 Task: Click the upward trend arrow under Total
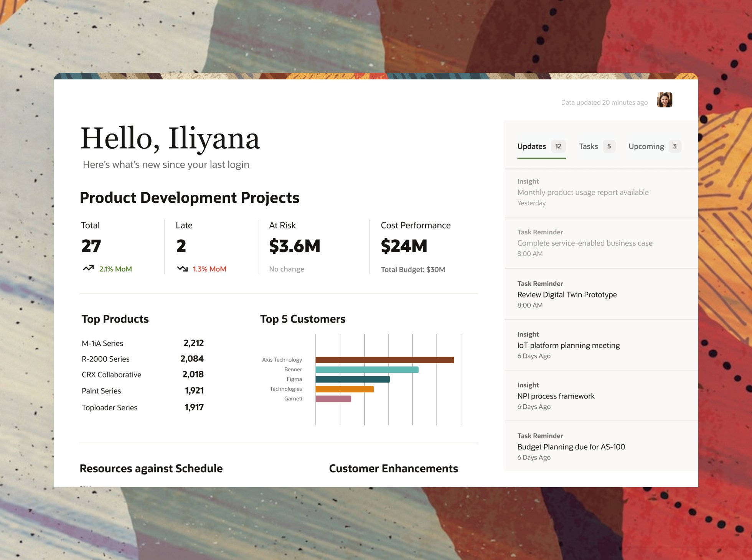[88, 268]
